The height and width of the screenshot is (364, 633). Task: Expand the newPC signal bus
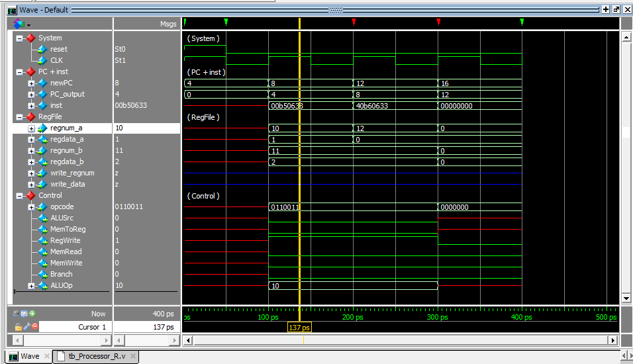tap(31, 83)
